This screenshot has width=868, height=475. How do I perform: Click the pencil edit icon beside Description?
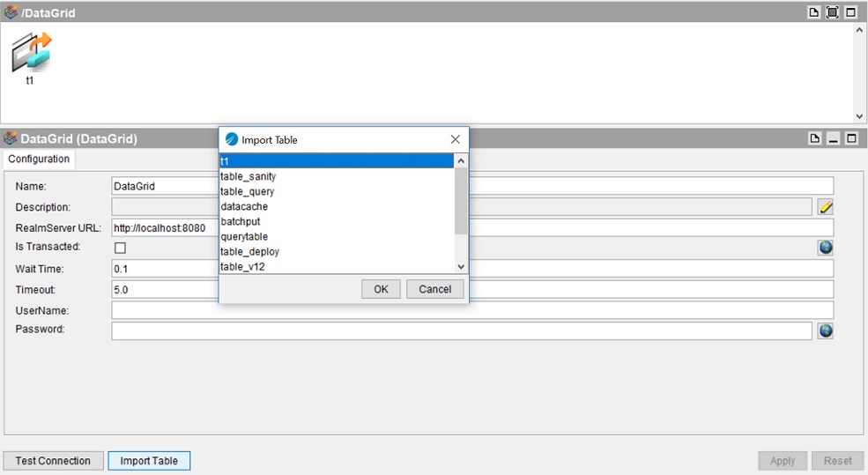[826, 207]
